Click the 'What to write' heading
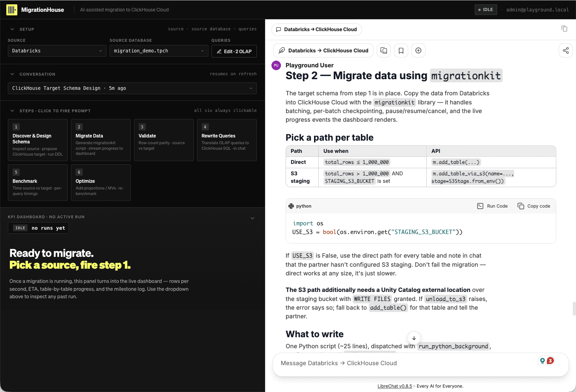The width and height of the screenshot is (576, 392). tap(314, 334)
